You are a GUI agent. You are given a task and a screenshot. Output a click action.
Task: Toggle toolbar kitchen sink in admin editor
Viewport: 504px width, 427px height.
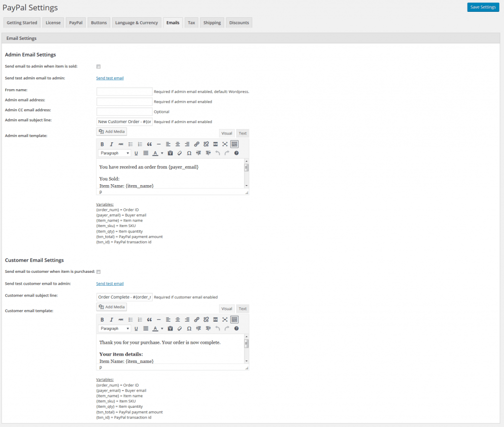pyautogui.click(x=234, y=144)
